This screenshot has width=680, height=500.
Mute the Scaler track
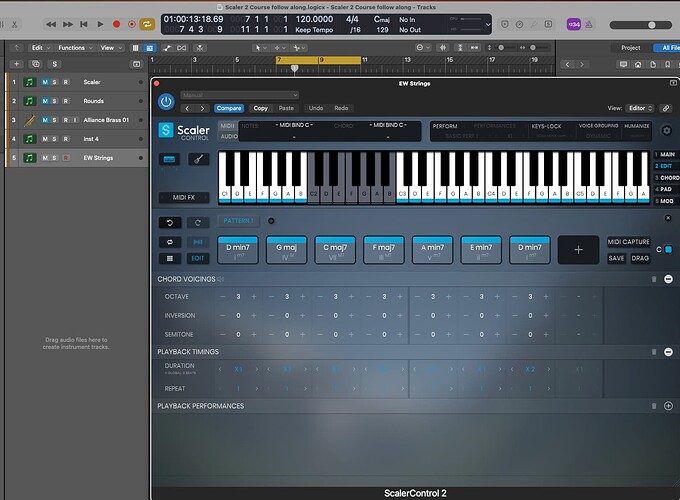[45, 82]
